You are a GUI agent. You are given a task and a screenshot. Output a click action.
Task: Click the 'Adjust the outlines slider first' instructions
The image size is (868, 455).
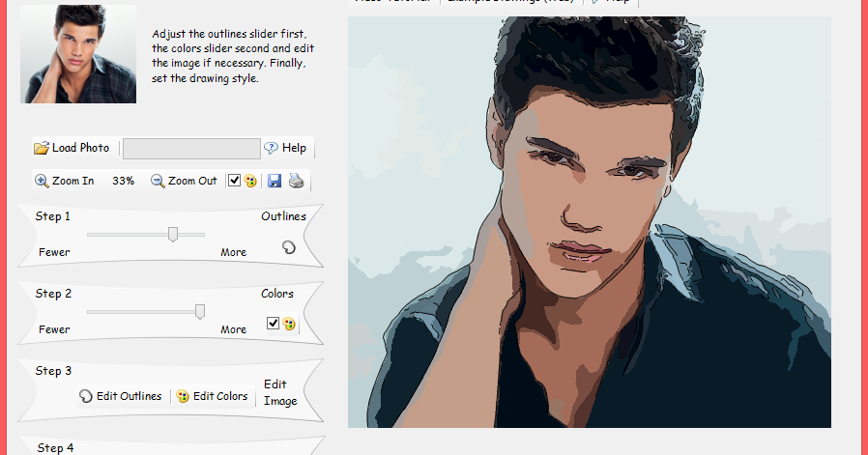pyautogui.click(x=233, y=56)
